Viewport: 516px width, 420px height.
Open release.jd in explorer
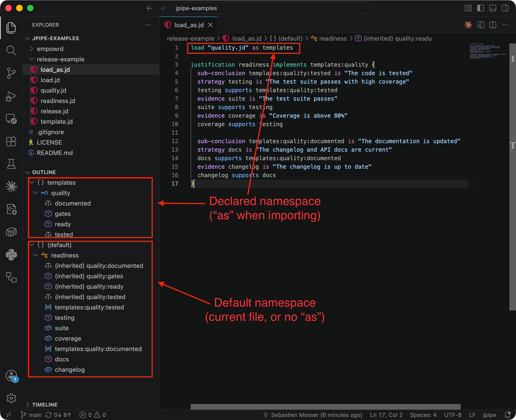[x=54, y=111]
